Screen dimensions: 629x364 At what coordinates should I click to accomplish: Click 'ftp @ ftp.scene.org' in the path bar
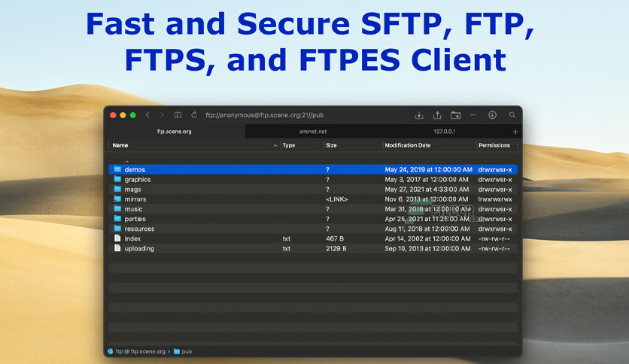click(x=141, y=351)
